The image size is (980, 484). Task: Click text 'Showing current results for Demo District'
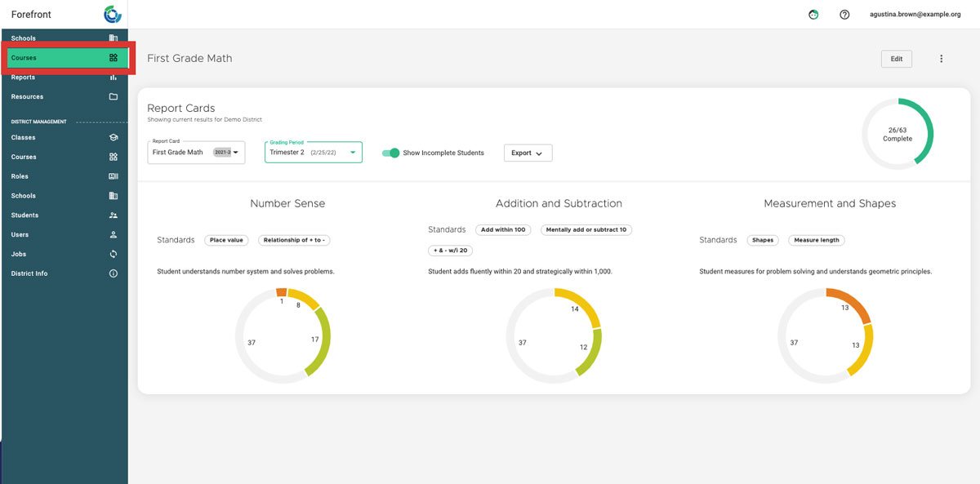pyautogui.click(x=204, y=119)
